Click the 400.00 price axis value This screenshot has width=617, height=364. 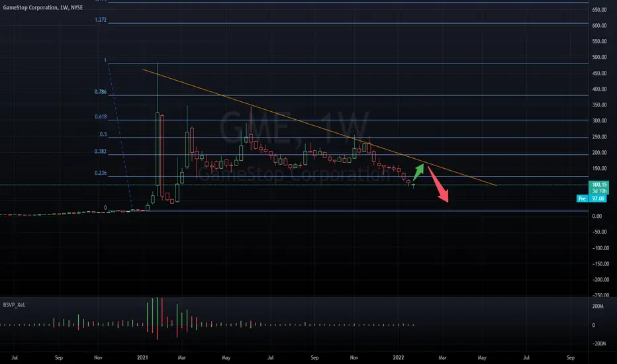[599, 89]
